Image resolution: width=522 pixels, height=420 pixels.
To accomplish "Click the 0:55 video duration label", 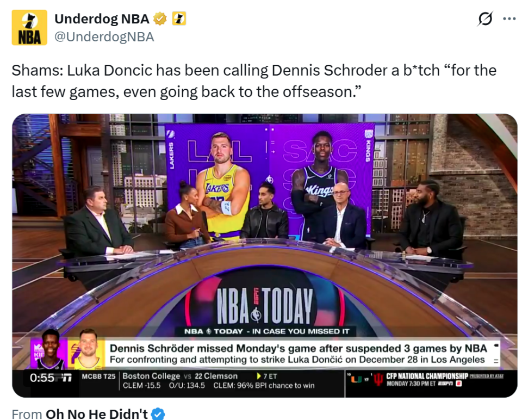I will tap(42, 378).
